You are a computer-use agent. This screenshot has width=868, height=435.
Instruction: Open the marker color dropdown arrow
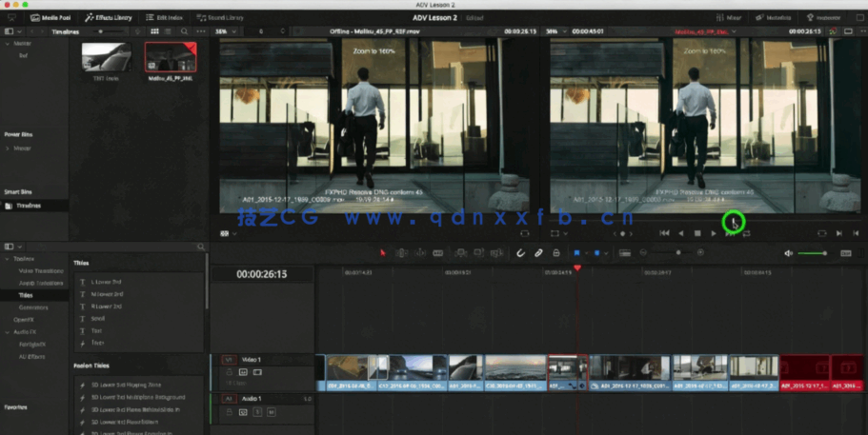point(606,253)
